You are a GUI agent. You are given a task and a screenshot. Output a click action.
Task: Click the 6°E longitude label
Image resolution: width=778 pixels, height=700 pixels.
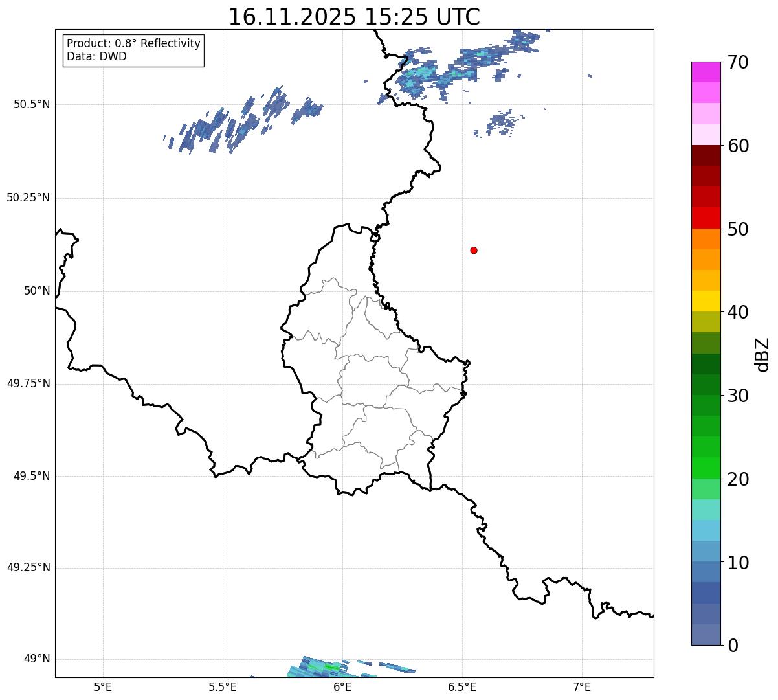tap(342, 686)
